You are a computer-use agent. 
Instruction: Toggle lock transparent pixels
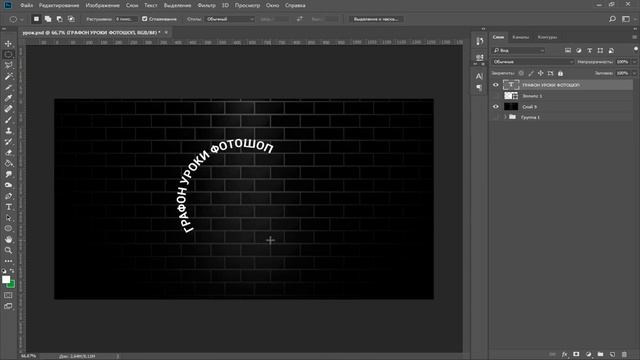tap(521, 73)
